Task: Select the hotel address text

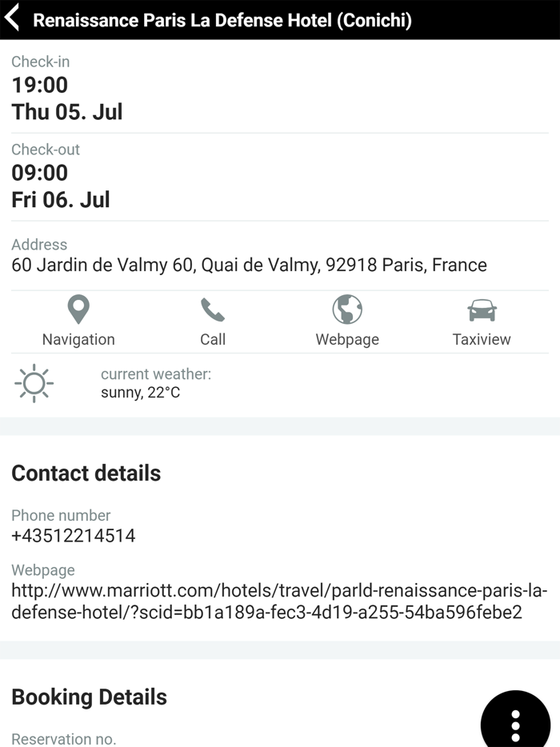Action: pyautogui.click(x=249, y=265)
